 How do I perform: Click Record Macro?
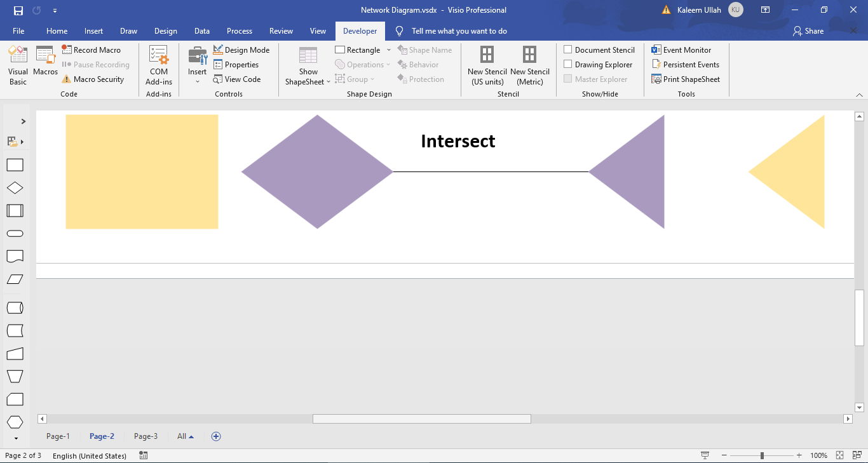[93, 50]
